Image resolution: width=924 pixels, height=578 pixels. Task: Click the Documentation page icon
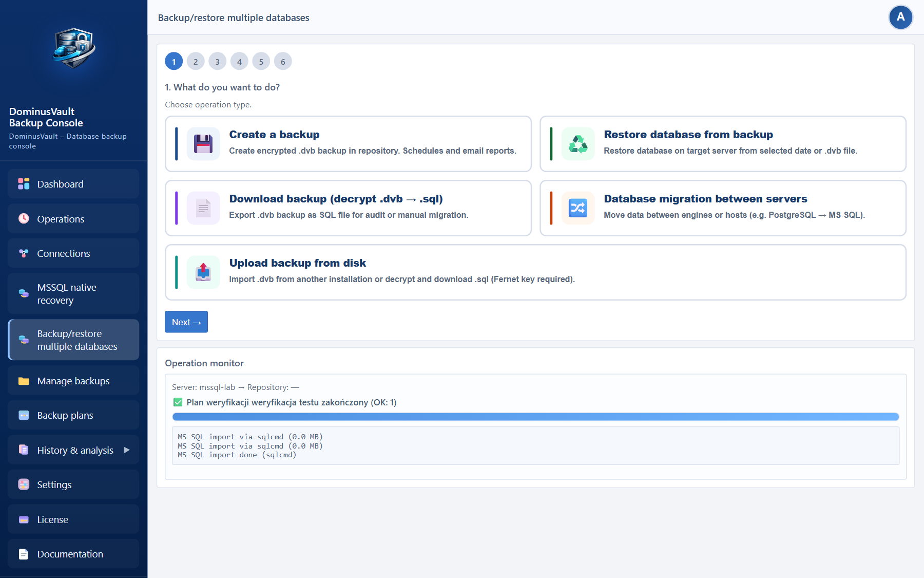24,554
